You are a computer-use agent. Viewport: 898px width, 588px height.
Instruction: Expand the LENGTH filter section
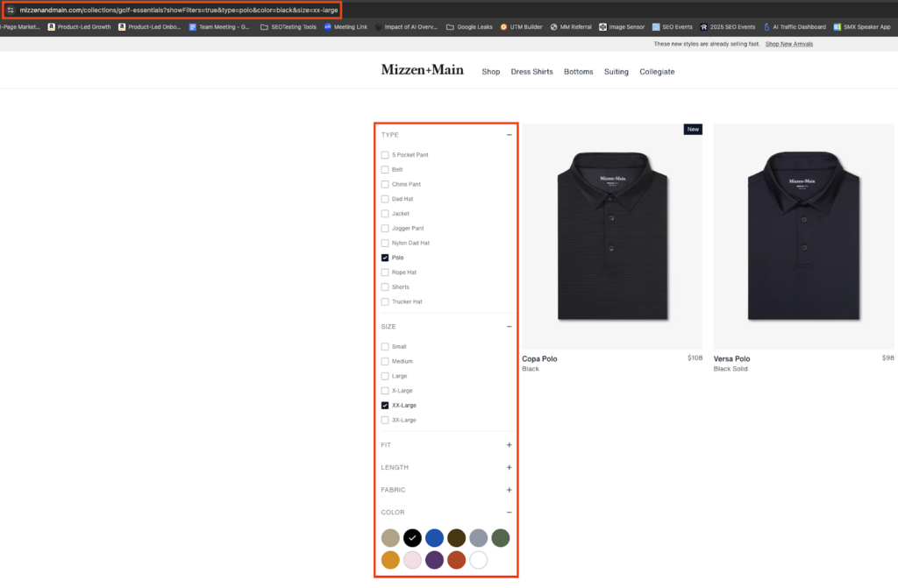pyautogui.click(x=510, y=468)
